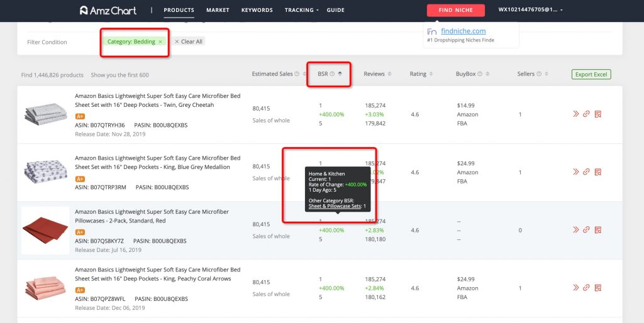The image size is (644, 323).
Task: Click the help icon next to BSR
Action: click(332, 74)
